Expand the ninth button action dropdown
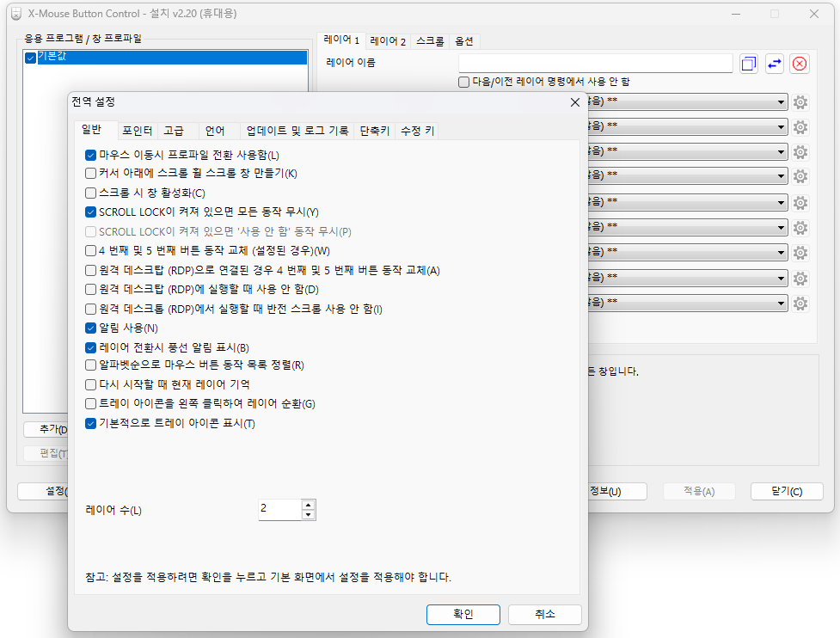Image resolution: width=840 pixels, height=638 pixels. point(781,304)
